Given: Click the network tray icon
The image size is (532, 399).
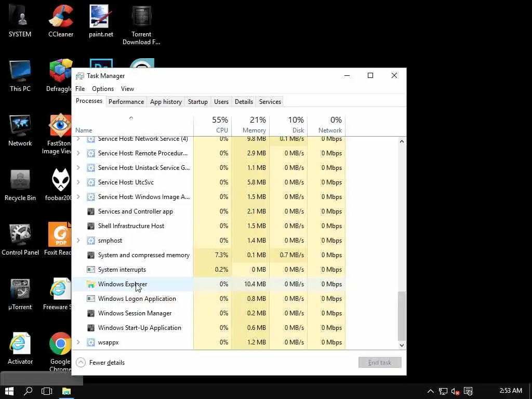Looking at the screenshot, I should tap(443, 391).
